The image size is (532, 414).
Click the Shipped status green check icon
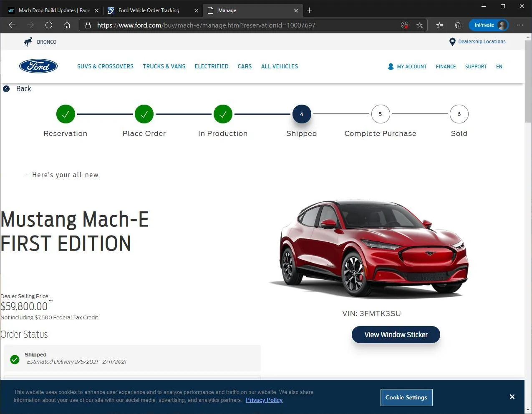point(15,359)
